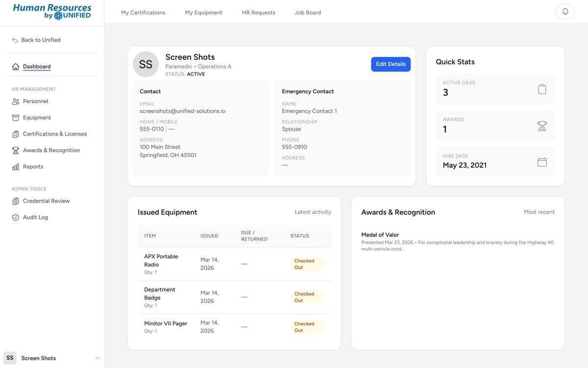The width and height of the screenshot is (588, 368).
Task: Click the Personnel people icon
Action: pyautogui.click(x=16, y=102)
